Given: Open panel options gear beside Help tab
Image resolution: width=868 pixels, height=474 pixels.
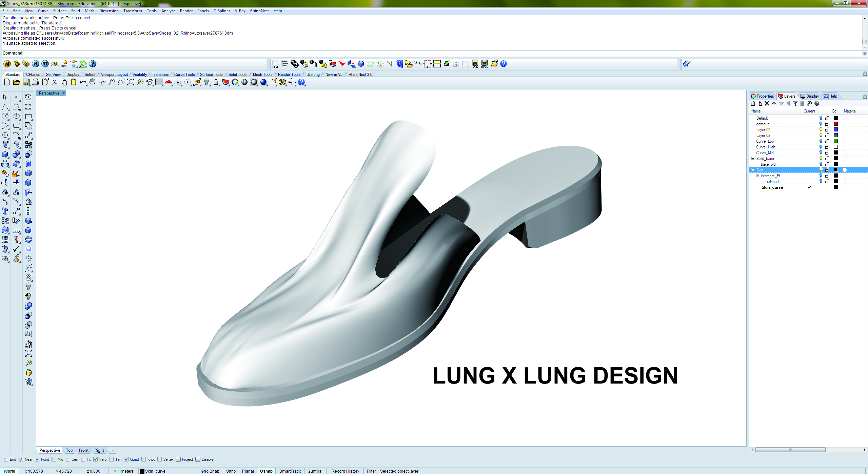Looking at the screenshot, I should click(865, 97).
